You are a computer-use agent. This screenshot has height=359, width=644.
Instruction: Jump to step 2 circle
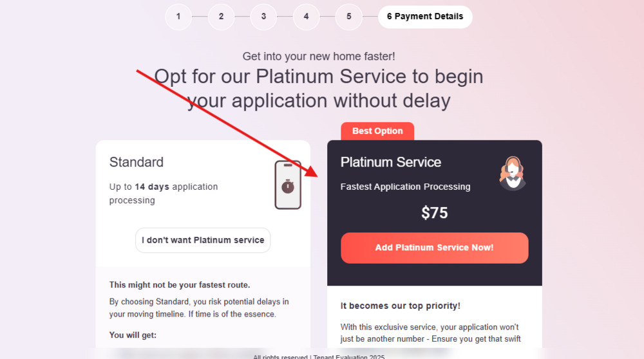tap(221, 17)
